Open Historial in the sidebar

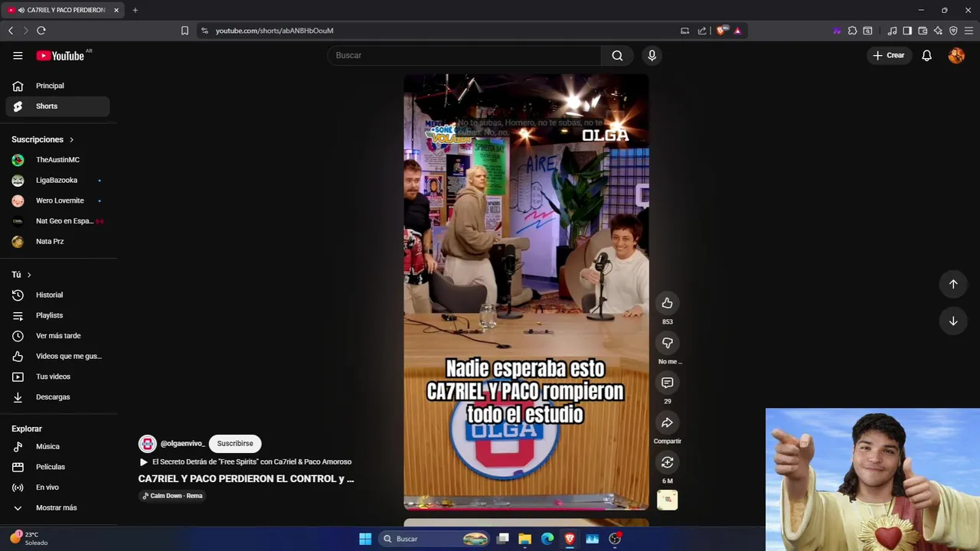(57, 295)
